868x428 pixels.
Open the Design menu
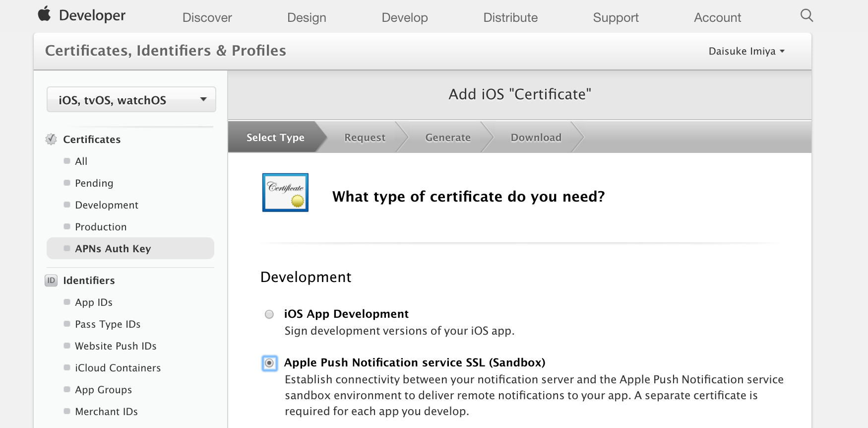click(307, 18)
